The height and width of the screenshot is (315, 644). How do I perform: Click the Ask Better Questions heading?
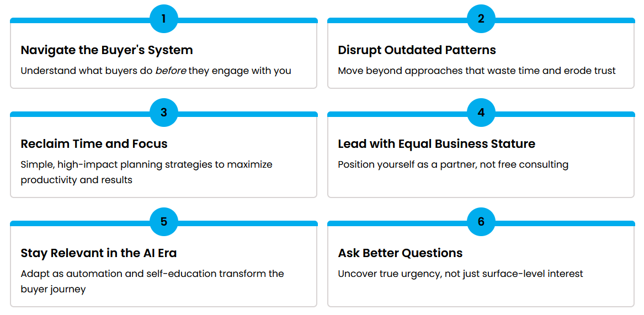click(400, 253)
